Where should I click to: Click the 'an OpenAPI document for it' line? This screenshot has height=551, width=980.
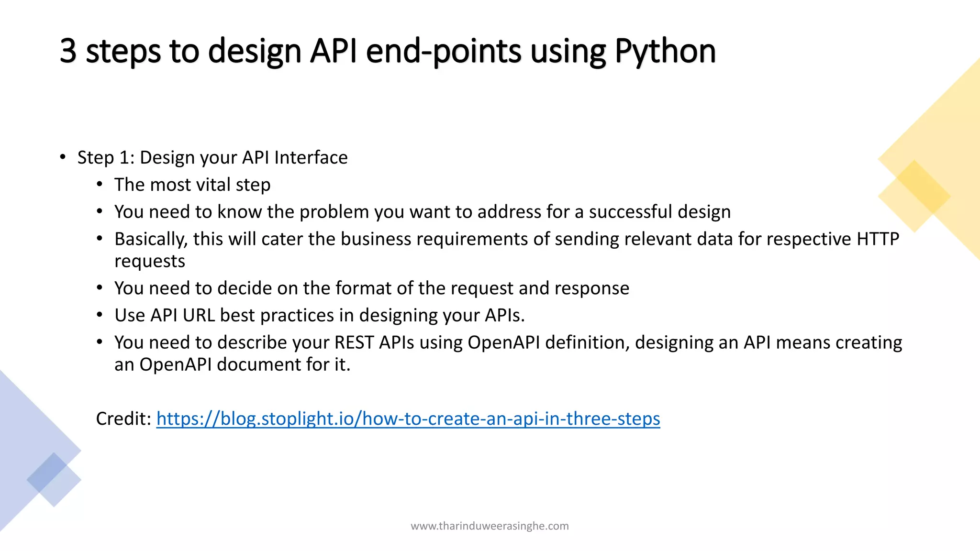(x=232, y=364)
